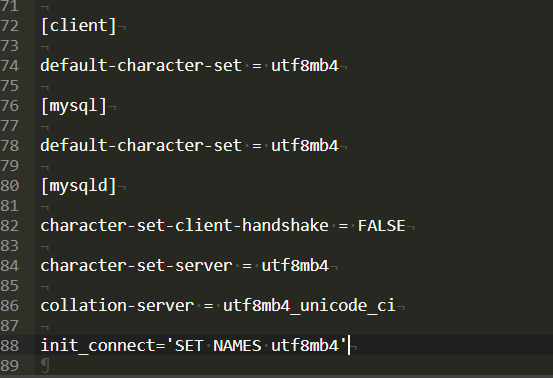The image size is (553, 378).
Task: Click line number 76 in gutter
Action: click(10, 106)
